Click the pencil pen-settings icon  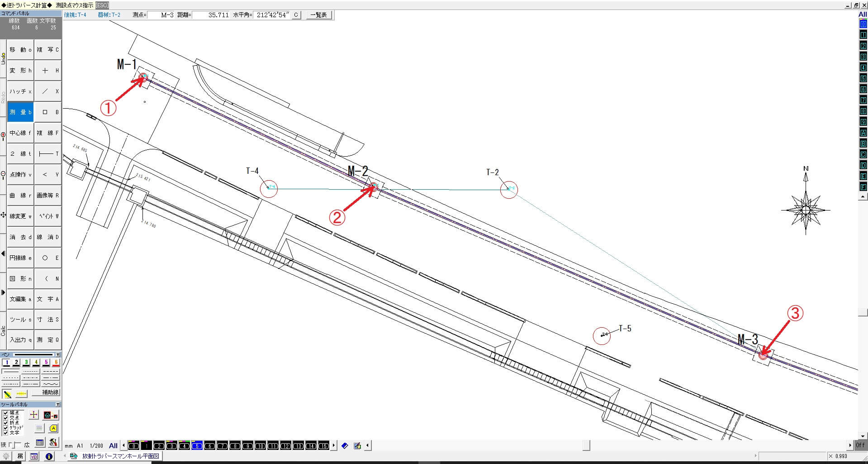pos(7,393)
